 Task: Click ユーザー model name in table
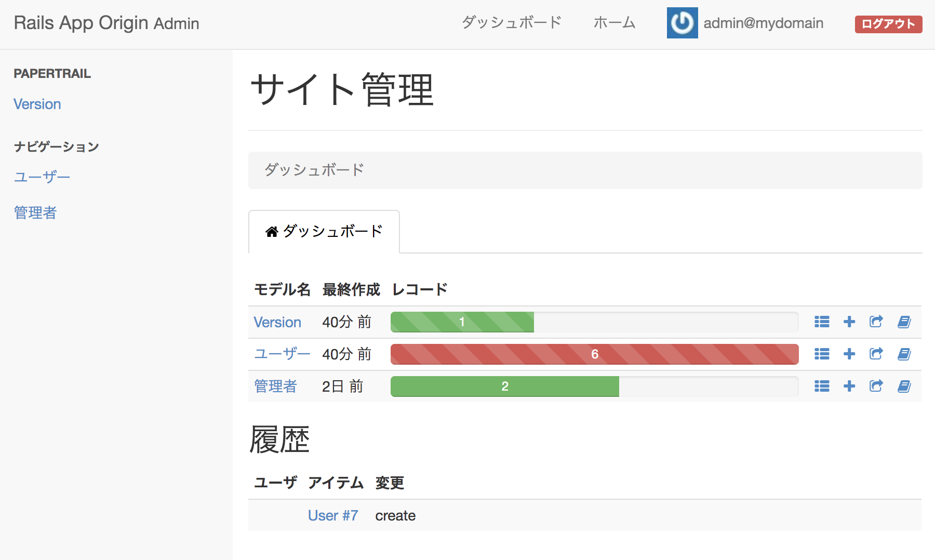click(x=282, y=354)
